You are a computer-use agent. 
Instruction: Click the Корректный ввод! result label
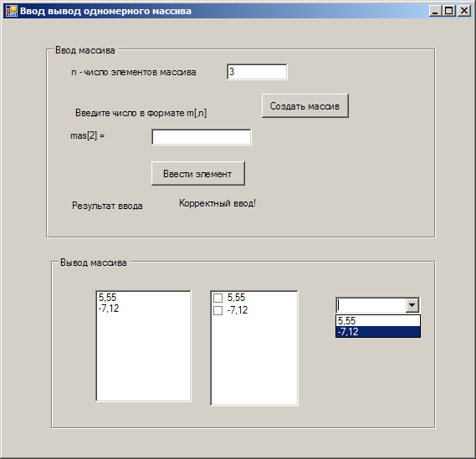point(218,203)
